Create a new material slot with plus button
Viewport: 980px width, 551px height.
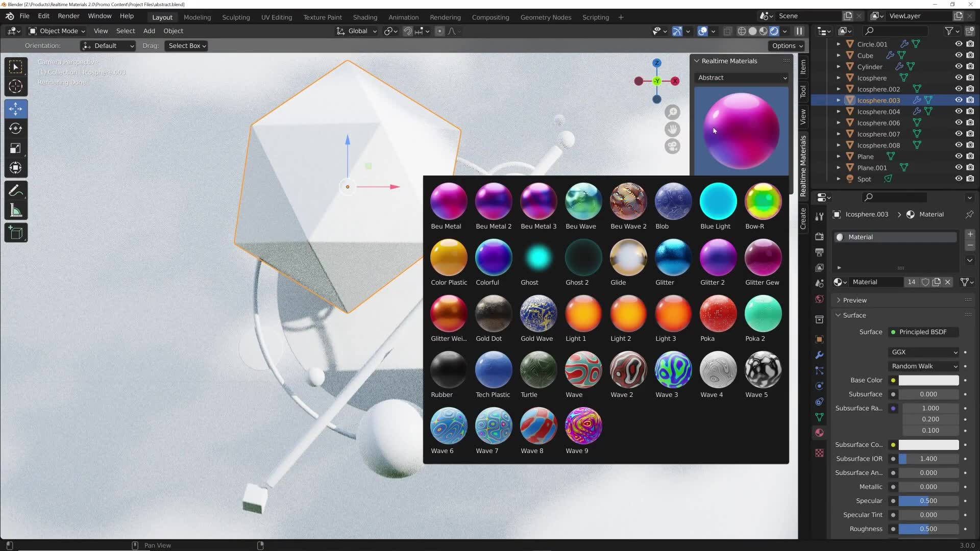point(969,234)
